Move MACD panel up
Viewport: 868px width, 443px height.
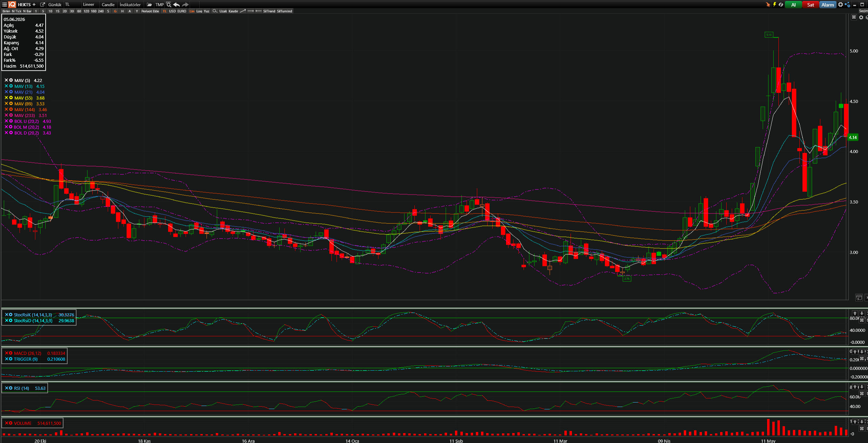tap(855, 352)
